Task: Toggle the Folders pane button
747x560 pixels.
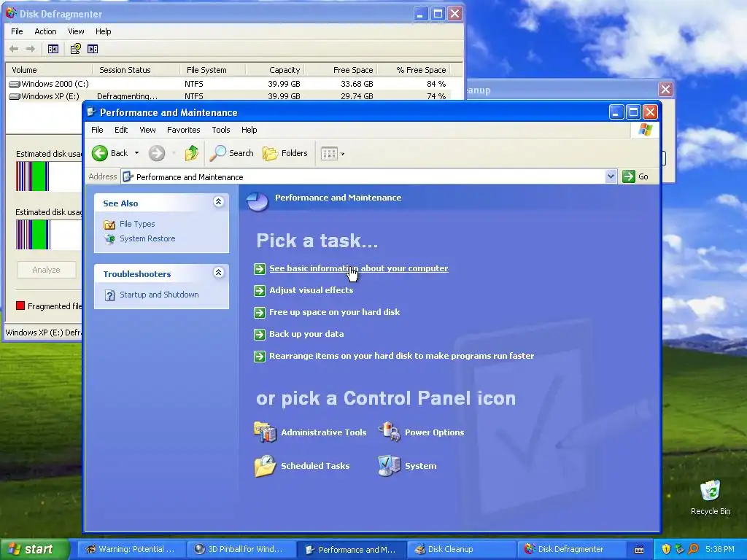Action: pos(285,153)
